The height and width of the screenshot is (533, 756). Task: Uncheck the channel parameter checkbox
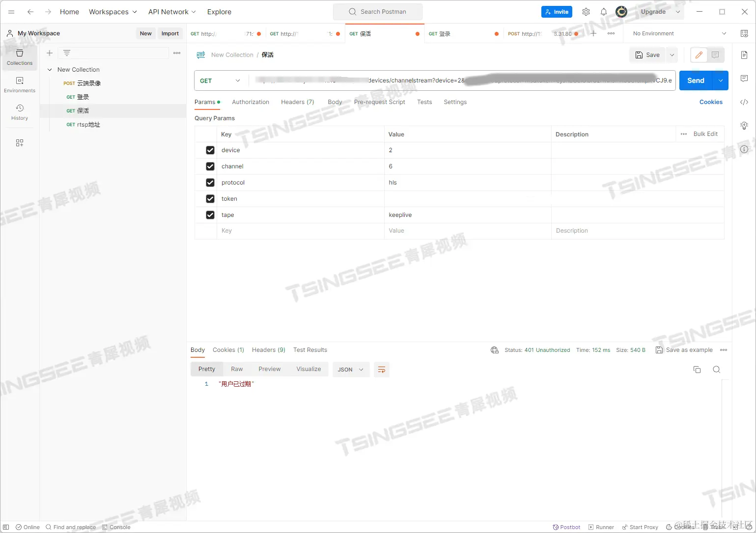click(x=210, y=166)
